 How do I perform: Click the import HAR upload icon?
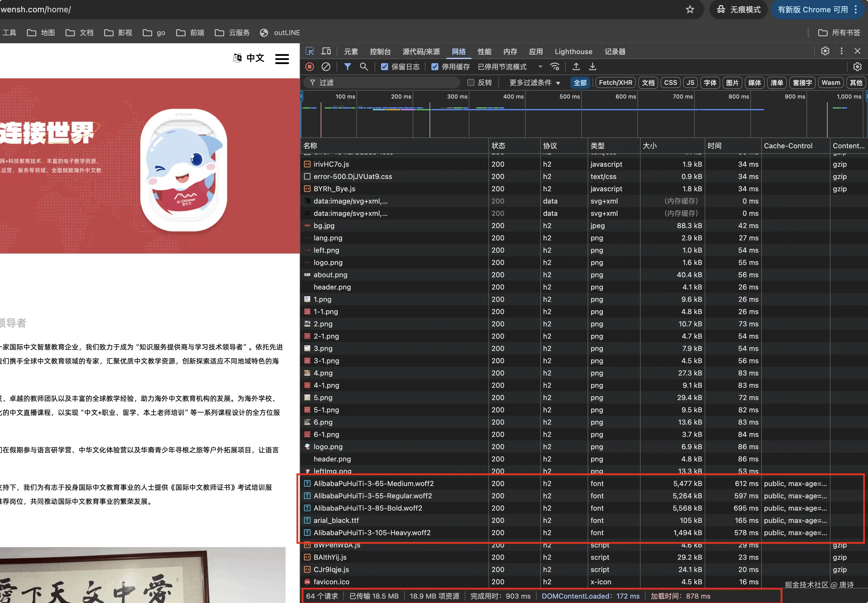pos(576,67)
